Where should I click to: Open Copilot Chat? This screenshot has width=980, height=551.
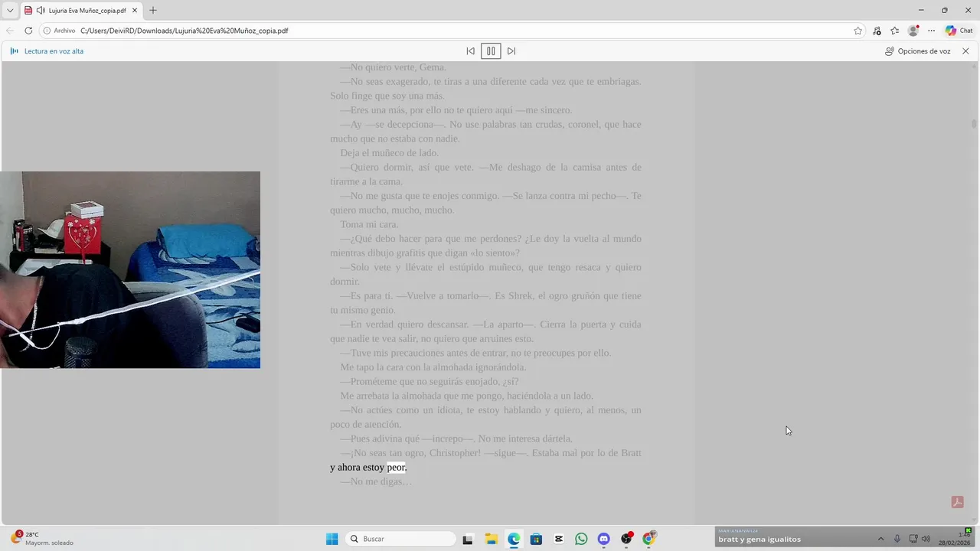tap(959, 31)
